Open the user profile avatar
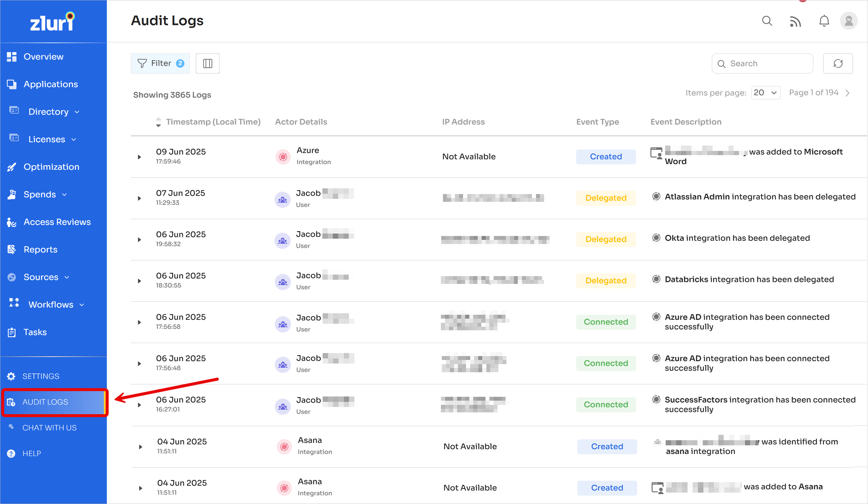The height and width of the screenshot is (504, 868). [x=849, y=21]
